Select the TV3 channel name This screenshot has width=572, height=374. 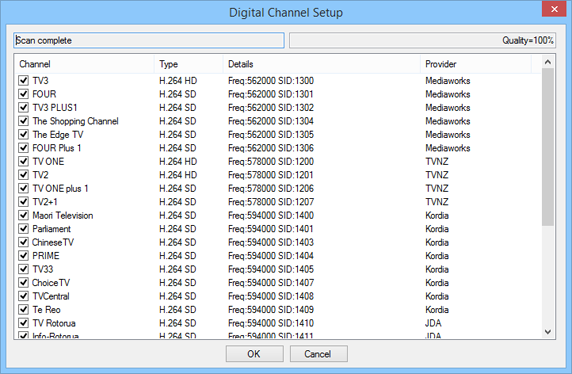[40, 81]
